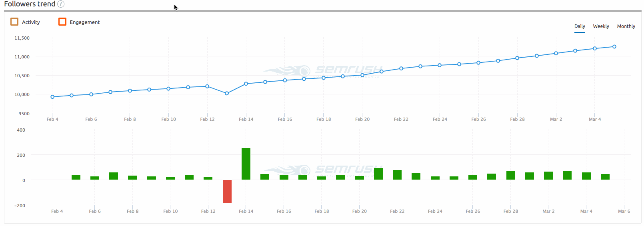The image size is (644, 226).
Task: Switch to the Daily view tab
Action: click(x=580, y=26)
